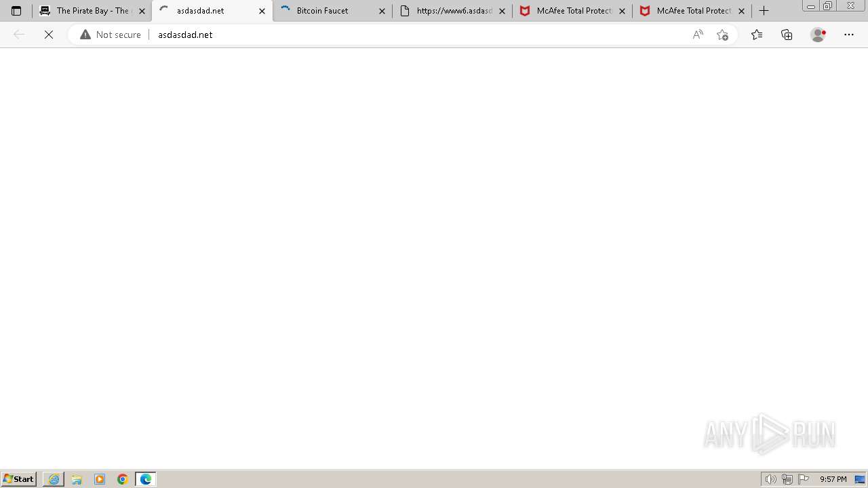Minimize the Edge browser window
Viewport: 868px width, 488px height.
(x=810, y=5)
